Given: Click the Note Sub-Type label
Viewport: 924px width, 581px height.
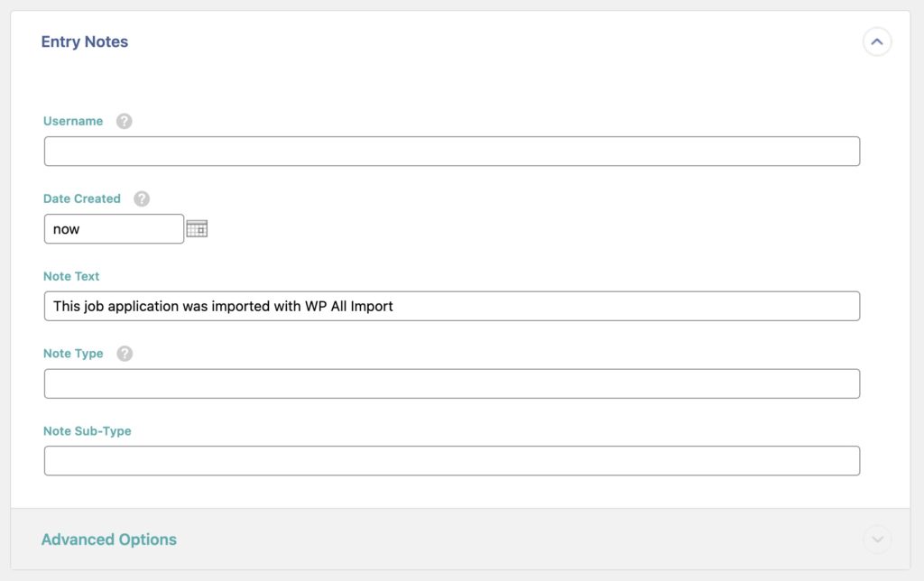Looking at the screenshot, I should tap(87, 431).
